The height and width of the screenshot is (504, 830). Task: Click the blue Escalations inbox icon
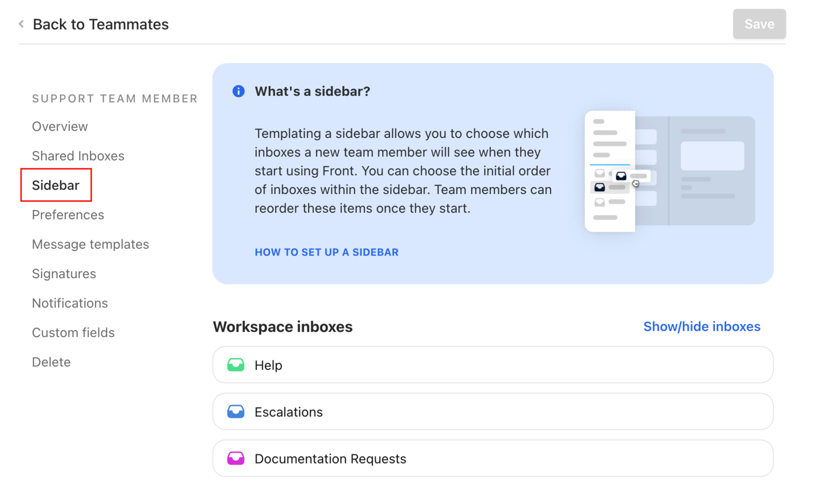235,411
